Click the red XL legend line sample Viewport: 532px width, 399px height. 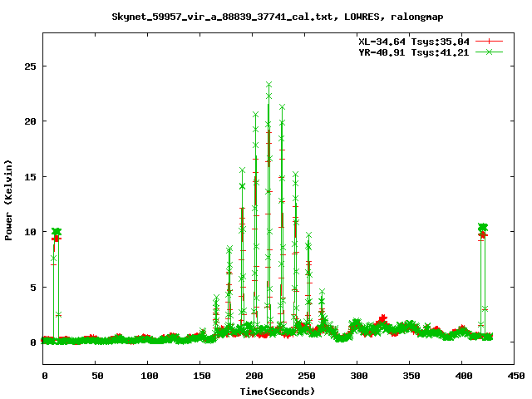(x=489, y=42)
